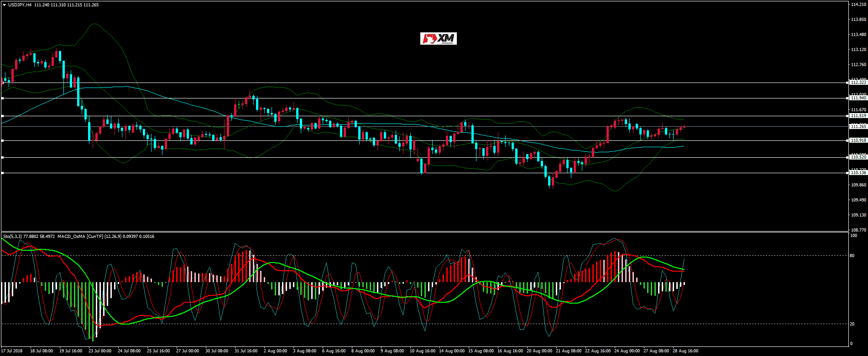Screen dimensions: 868x356
Task: Click the 112.760 price axis label
Action: pyautogui.click(x=859, y=65)
